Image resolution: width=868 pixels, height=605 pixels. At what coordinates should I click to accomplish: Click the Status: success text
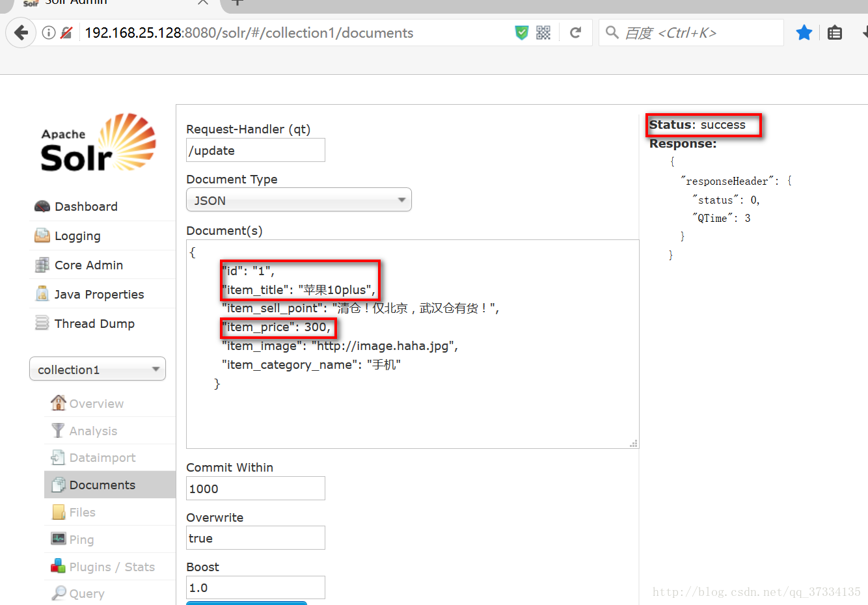[698, 125]
